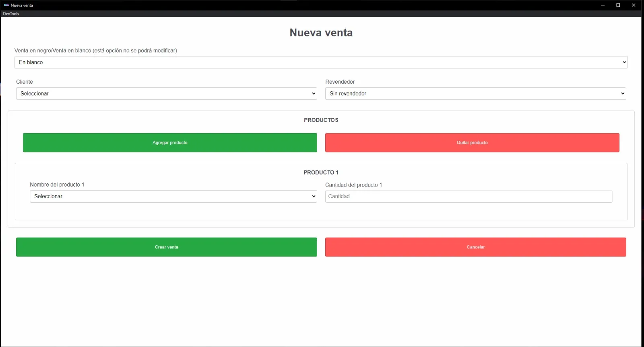Open the Cliente dropdown
Screen dimensions: 644x347
(x=167, y=94)
